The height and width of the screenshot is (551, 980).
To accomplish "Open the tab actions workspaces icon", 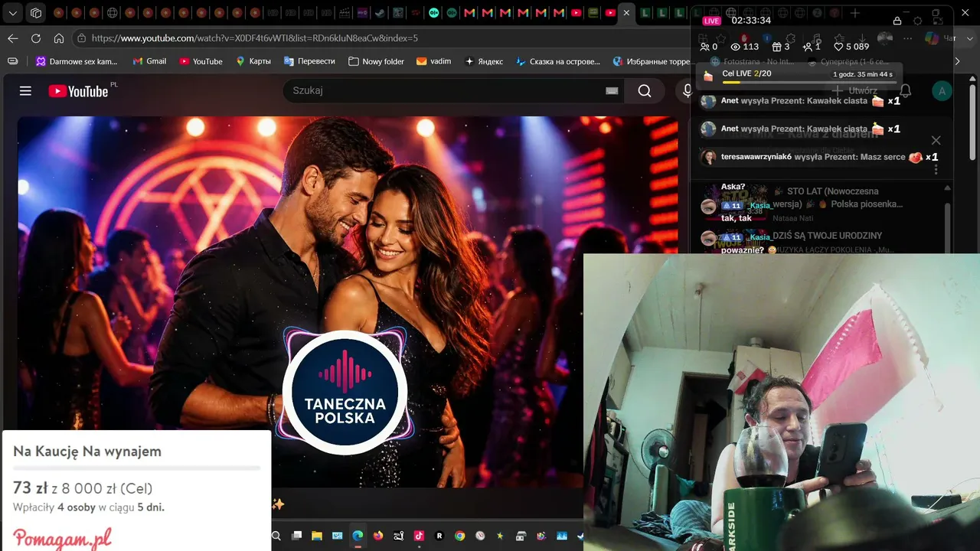I will pos(36,13).
